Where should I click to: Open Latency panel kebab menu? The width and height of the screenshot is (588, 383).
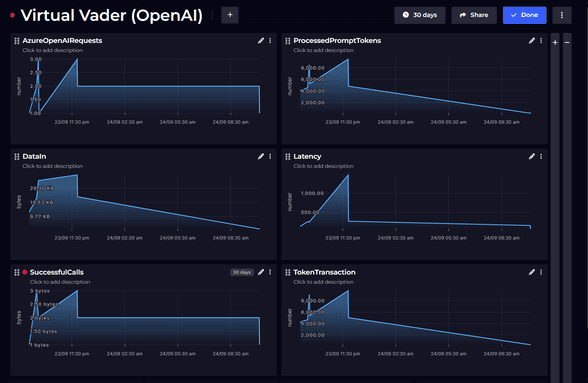click(541, 156)
